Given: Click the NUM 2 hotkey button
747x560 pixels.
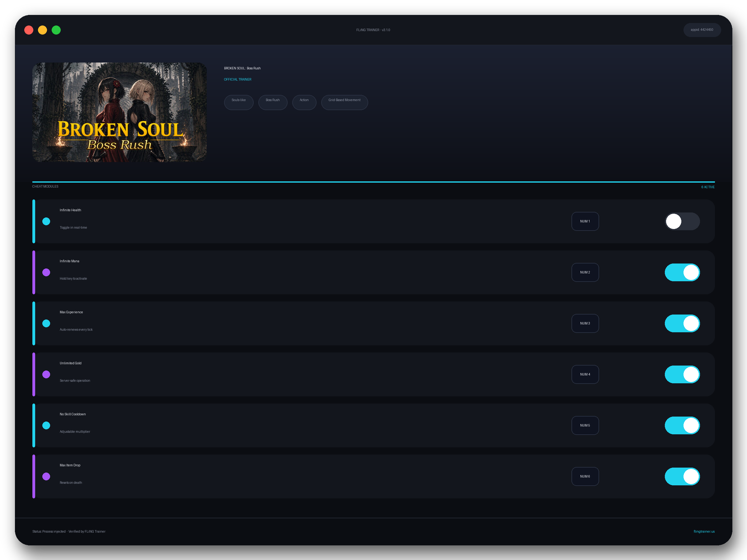Looking at the screenshot, I should coord(585,273).
